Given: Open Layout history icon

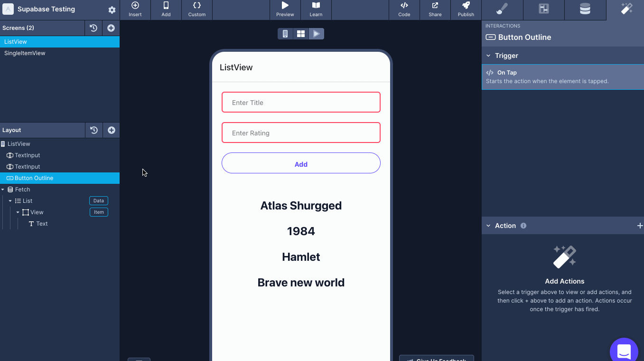Looking at the screenshot, I should point(94,130).
